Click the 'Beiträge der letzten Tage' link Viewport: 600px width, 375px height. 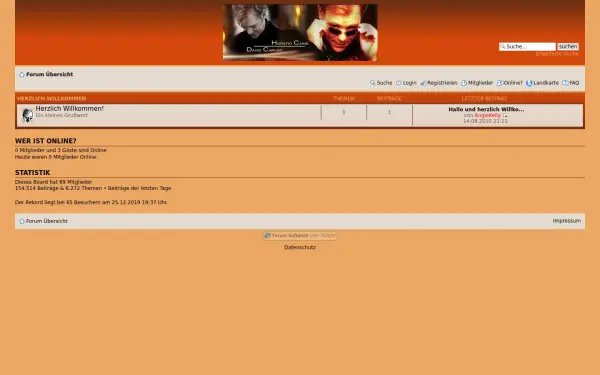point(139,189)
